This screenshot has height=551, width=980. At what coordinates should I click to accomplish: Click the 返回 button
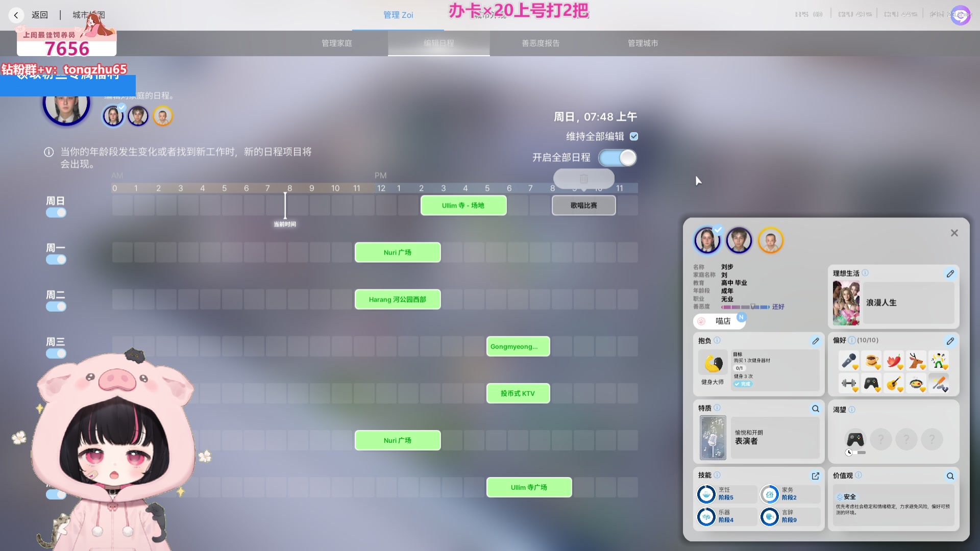coord(40,15)
